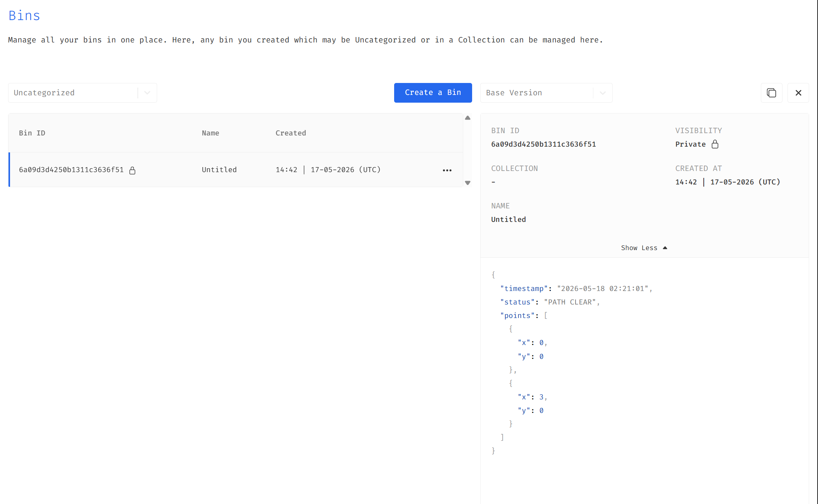Click the Uncategorized dropdown chevron
The image size is (818, 504).
coord(147,93)
